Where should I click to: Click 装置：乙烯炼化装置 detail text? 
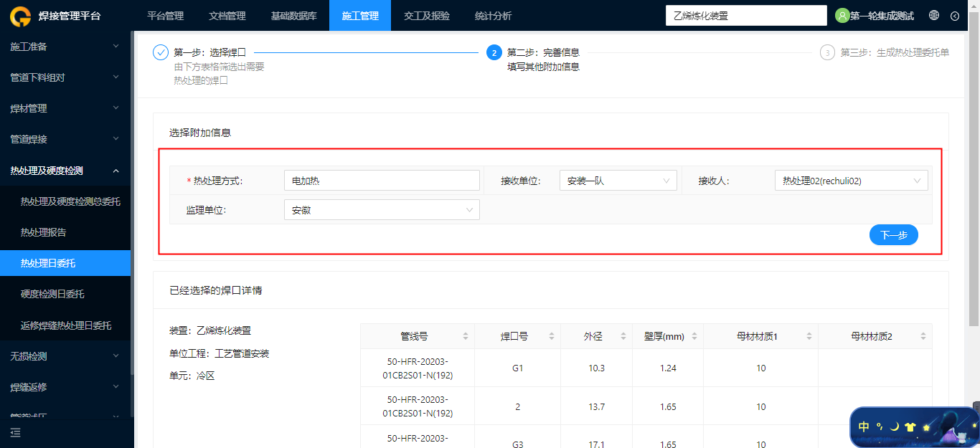210,330
